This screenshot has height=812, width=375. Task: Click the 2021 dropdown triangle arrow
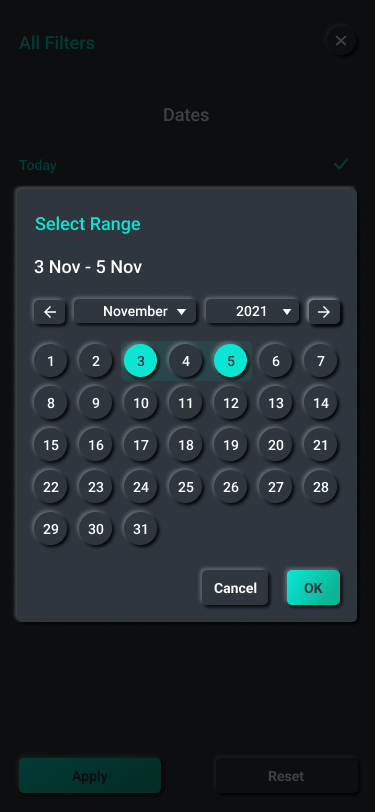(287, 312)
